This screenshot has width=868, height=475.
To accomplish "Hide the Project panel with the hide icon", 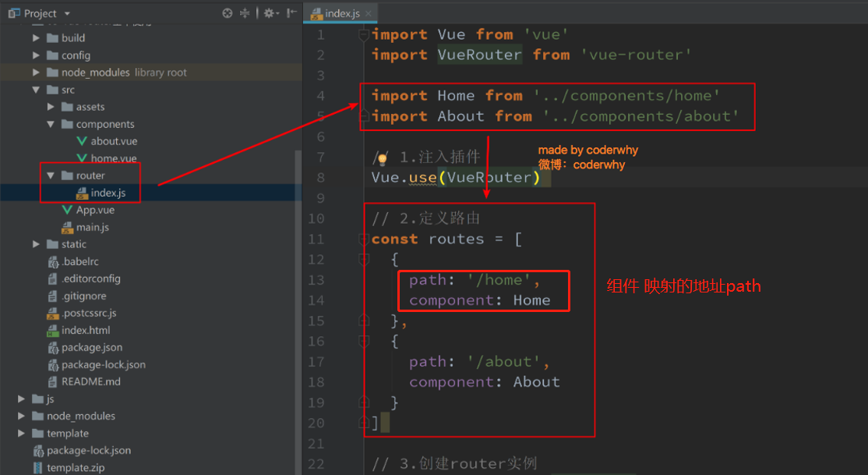I will pos(291,12).
